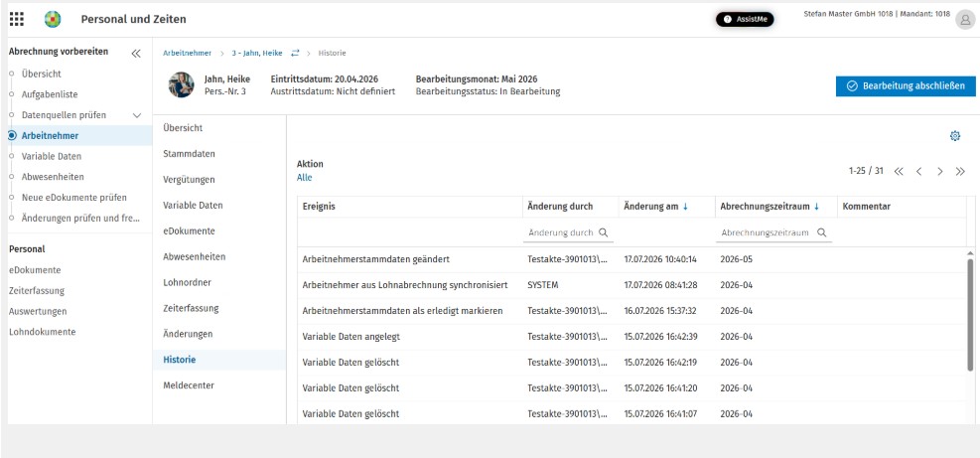This screenshot has height=458, width=980.
Task: Click the colorful application logo
Action: [53, 20]
